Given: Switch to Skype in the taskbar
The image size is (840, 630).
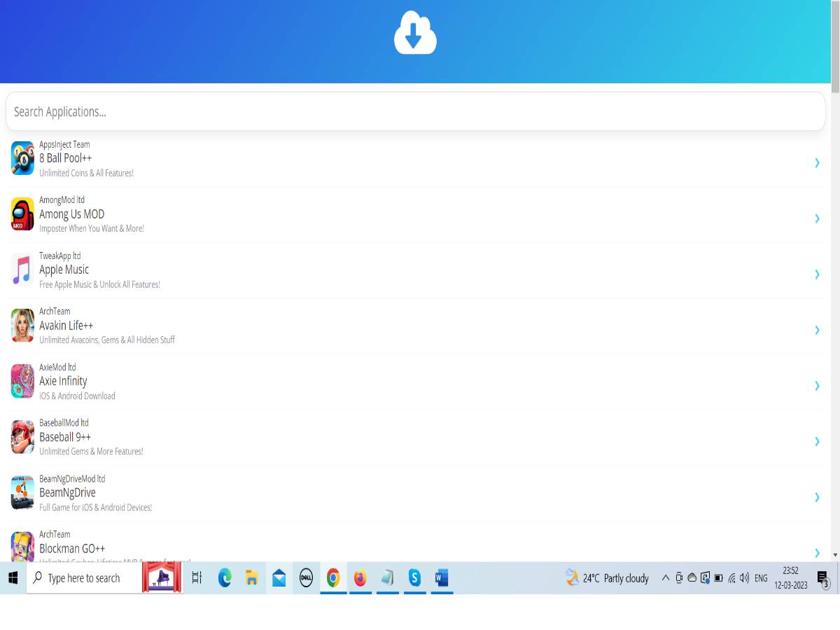Looking at the screenshot, I should 414,578.
